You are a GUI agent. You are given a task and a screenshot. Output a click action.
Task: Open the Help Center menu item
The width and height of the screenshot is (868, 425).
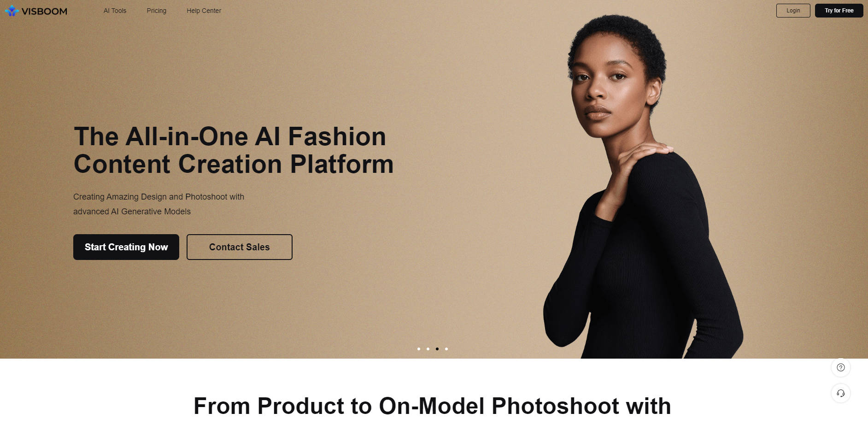[x=204, y=11]
